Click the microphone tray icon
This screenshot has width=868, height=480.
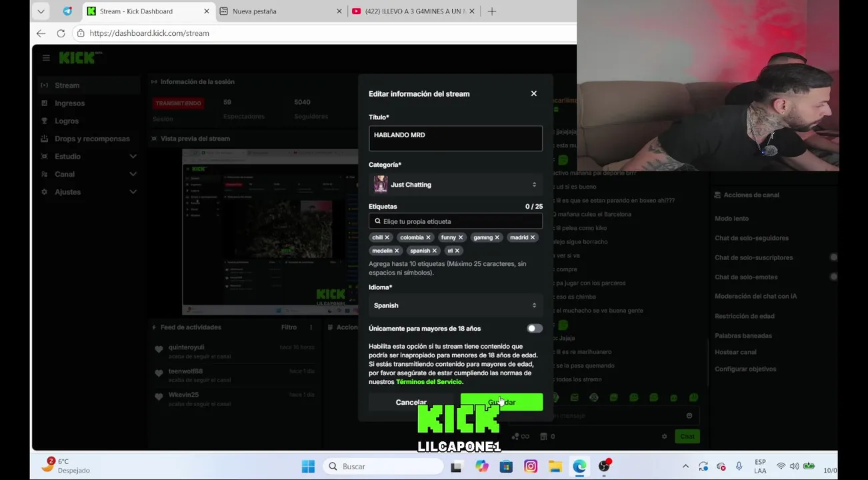coord(739,467)
